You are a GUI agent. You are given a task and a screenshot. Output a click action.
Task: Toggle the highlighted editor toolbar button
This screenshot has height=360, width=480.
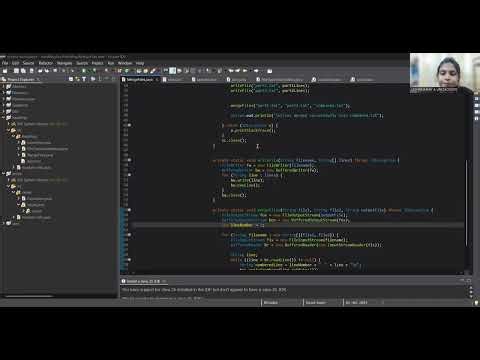(x=172, y=71)
